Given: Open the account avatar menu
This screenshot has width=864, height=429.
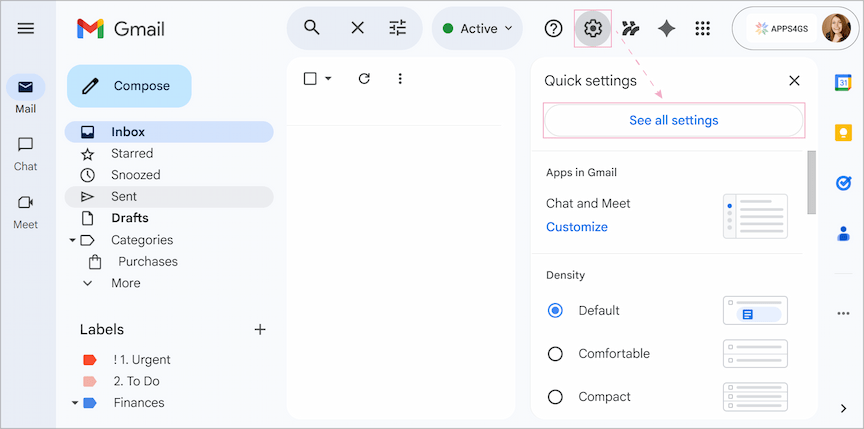Looking at the screenshot, I should pyautogui.click(x=836, y=28).
